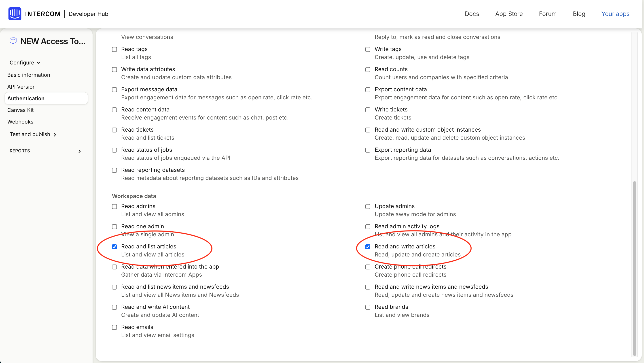
Task: Open the Blog page
Action: point(579,14)
